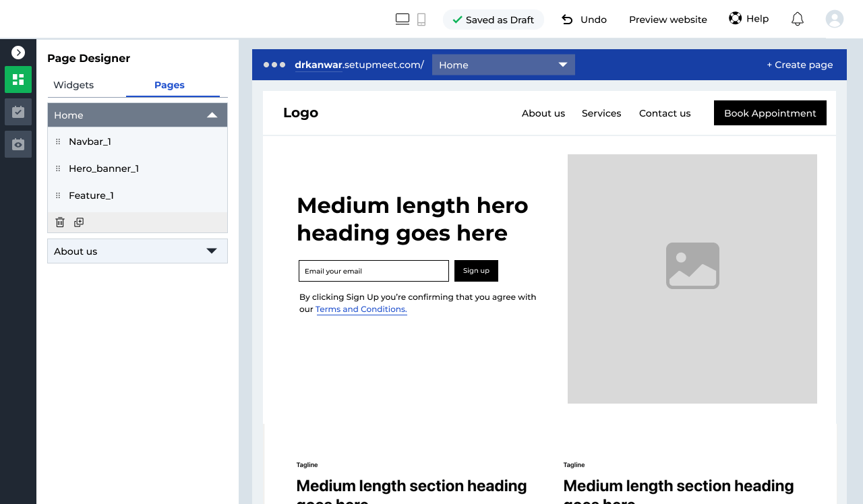This screenshot has height=504, width=863.
Task: Collapse the Home page section
Action: click(212, 115)
